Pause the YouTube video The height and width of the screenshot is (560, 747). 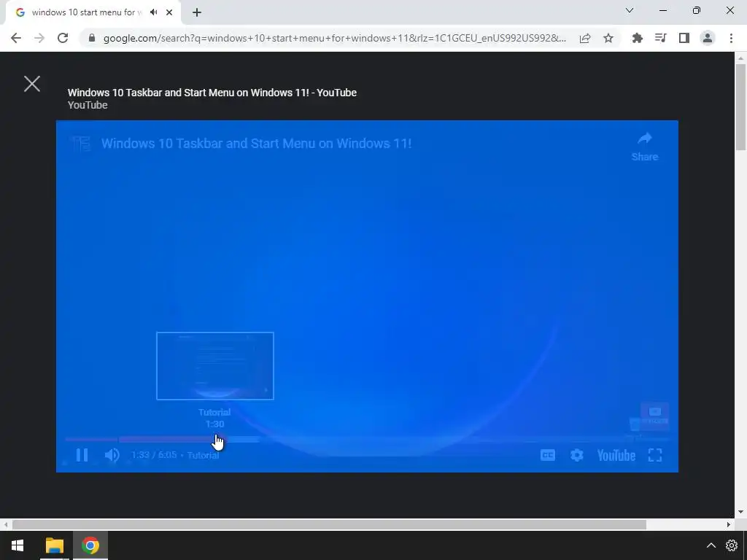tap(82, 455)
